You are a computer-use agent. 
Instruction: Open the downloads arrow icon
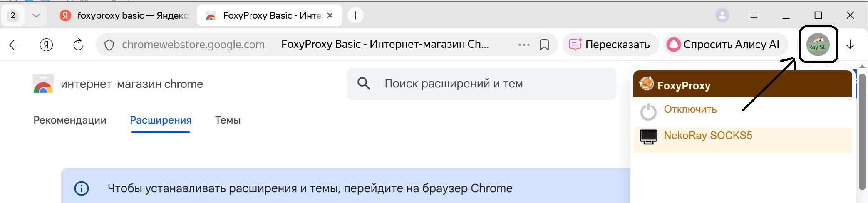coord(850,45)
